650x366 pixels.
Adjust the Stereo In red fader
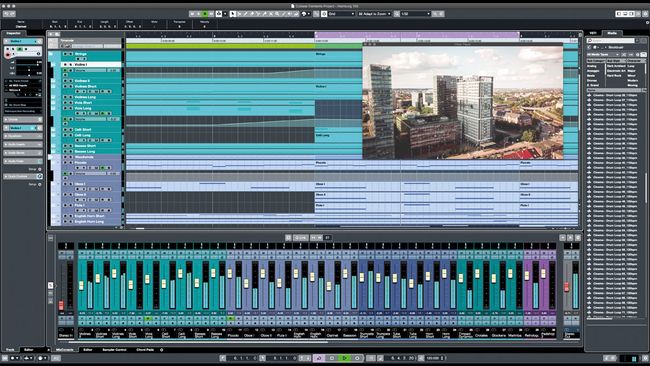coord(61,305)
